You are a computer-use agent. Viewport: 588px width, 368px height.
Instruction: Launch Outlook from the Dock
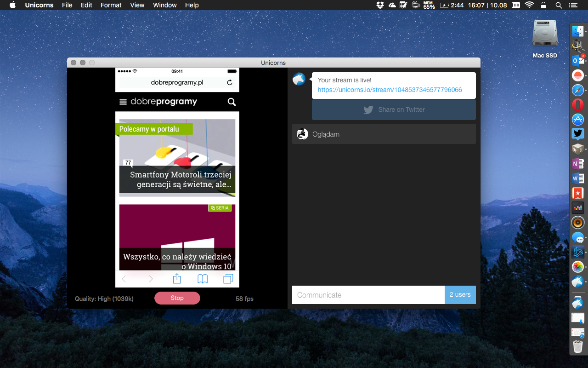(577, 60)
